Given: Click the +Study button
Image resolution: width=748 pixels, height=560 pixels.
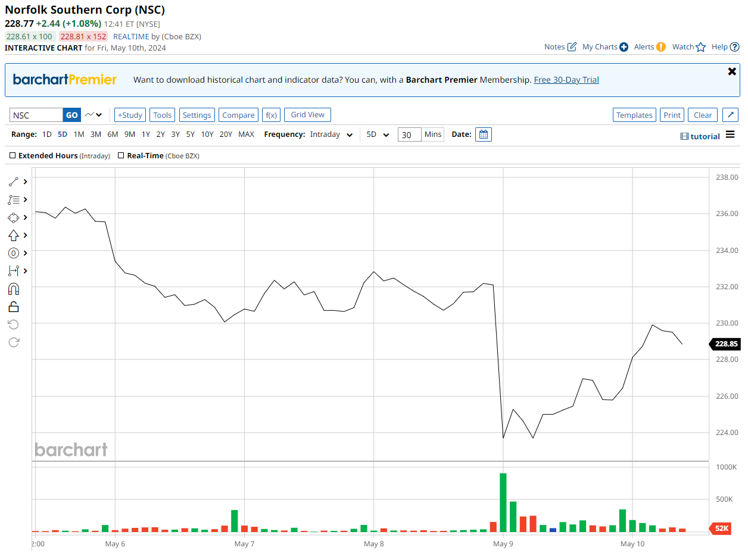Looking at the screenshot, I should pos(130,115).
